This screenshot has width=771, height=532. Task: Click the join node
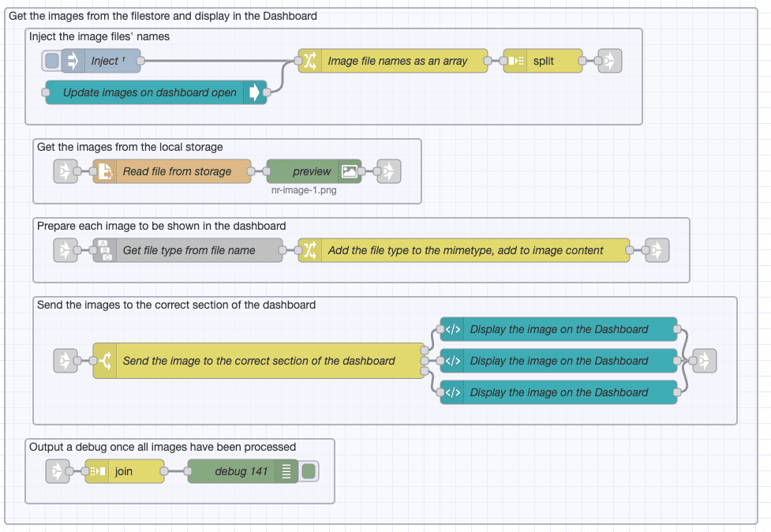[124, 472]
